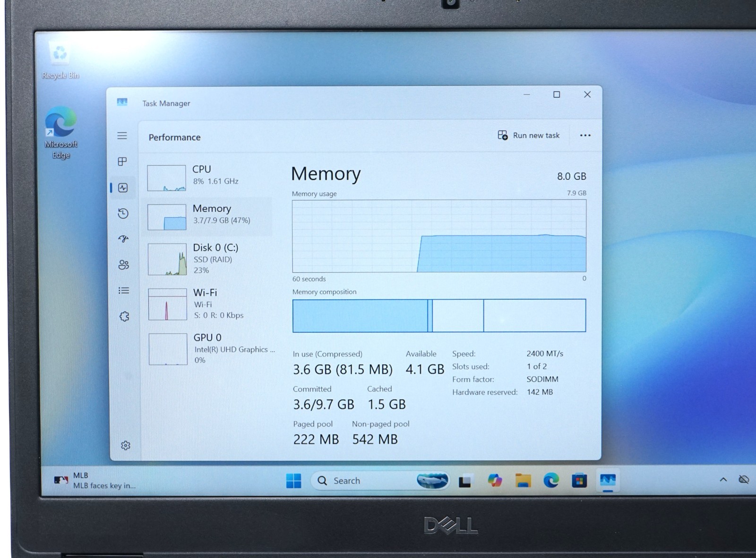Open the Details page list icon
Viewport: 756px width, 558px height.
point(124,291)
